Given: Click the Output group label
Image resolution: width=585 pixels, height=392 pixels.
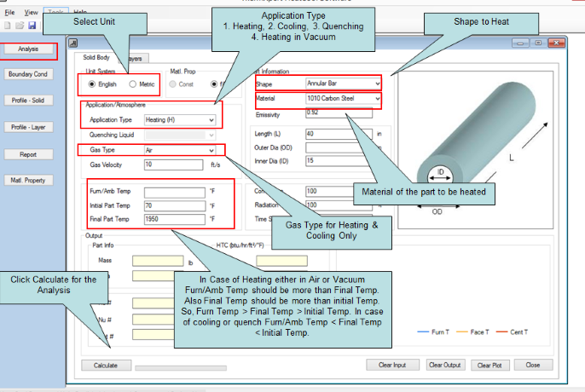Looking at the screenshot, I should [94, 236].
